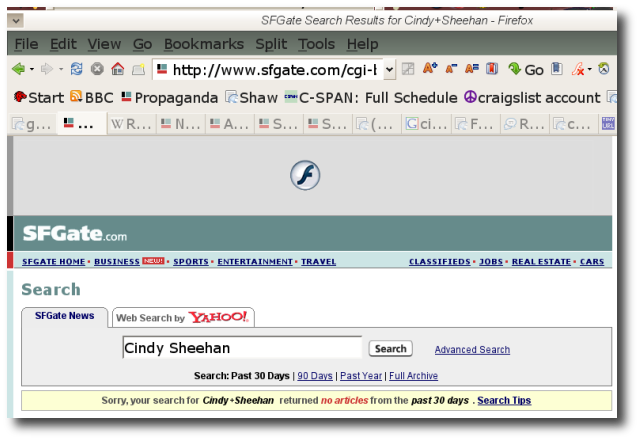Viewport: 640px width, 441px height.
Task: Click the Cindy Sheehan search input field
Action: point(241,348)
